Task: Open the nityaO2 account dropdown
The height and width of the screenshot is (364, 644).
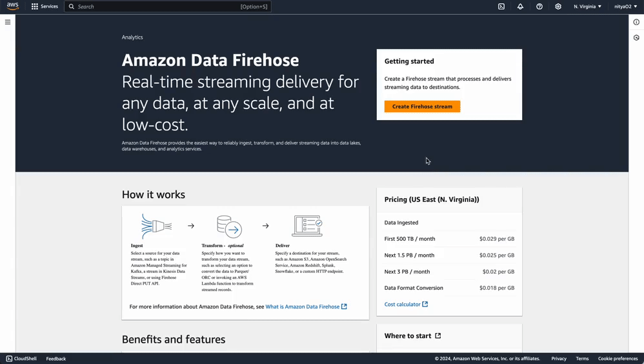Action: point(625,6)
